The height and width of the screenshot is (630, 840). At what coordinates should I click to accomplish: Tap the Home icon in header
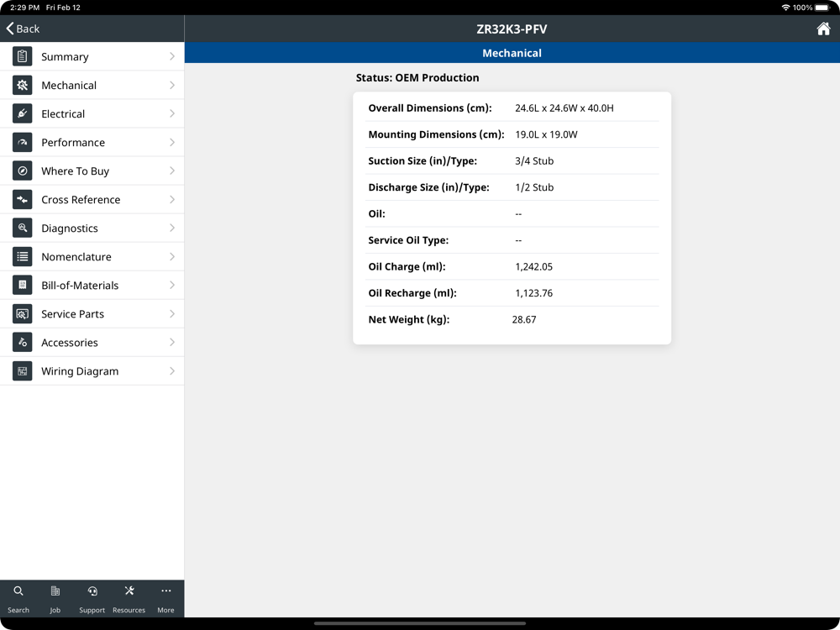tap(823, 29)
